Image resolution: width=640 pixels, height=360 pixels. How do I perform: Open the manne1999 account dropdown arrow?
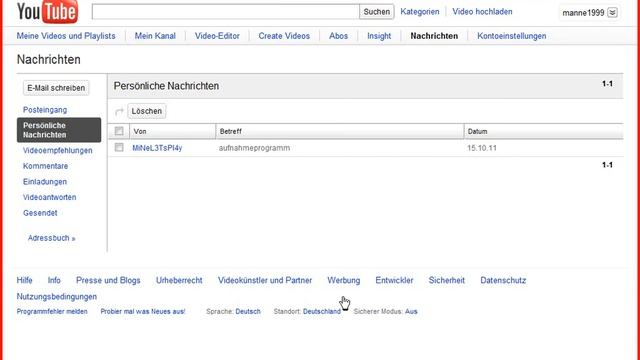[612, 13]
